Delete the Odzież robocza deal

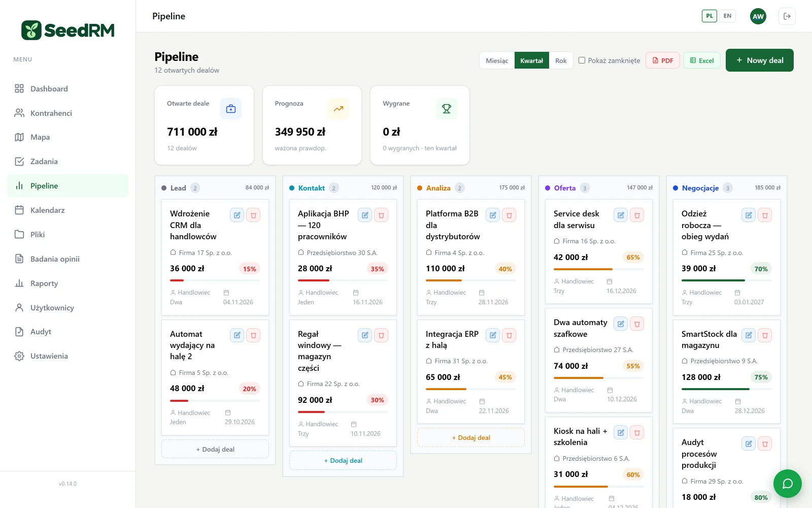coord(765,215)
